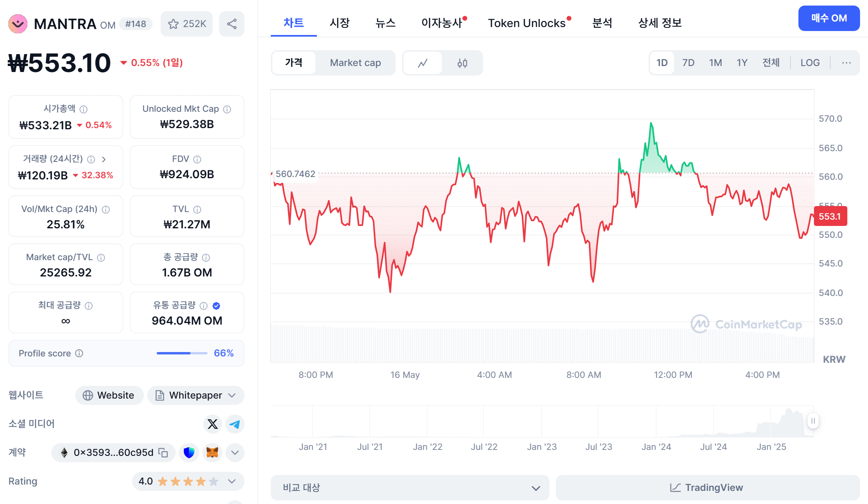Viewport: 868px width, 504px height.
Task: Open the Token Unlocks tab
Action: click(527, 23)
